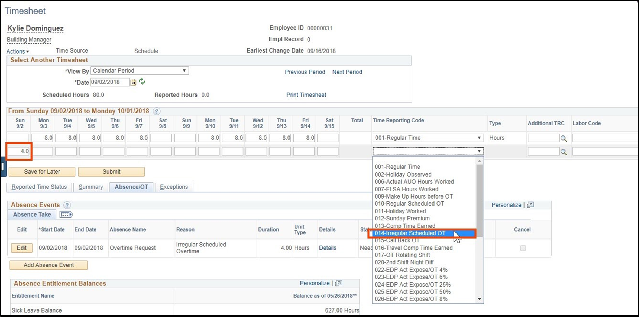Check the Cancel checkbox on the Overtime Request row
Viewport: 644px width, 325px height.
(523, 248)
